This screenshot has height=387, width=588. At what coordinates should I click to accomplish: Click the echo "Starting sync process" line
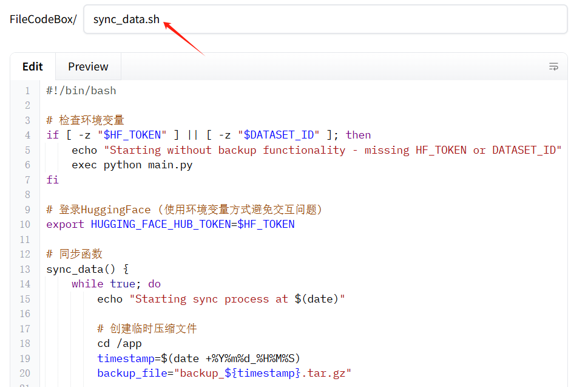tap(221, 299)
